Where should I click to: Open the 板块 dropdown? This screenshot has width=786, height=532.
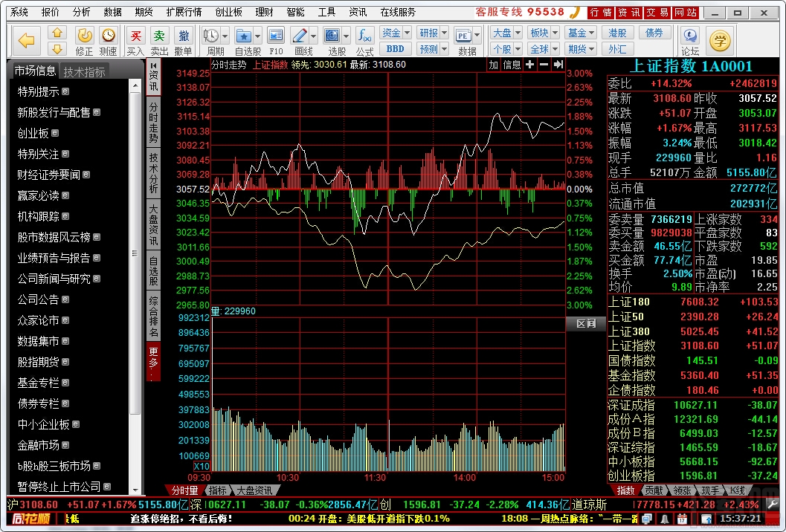click(x=544, y=33)
